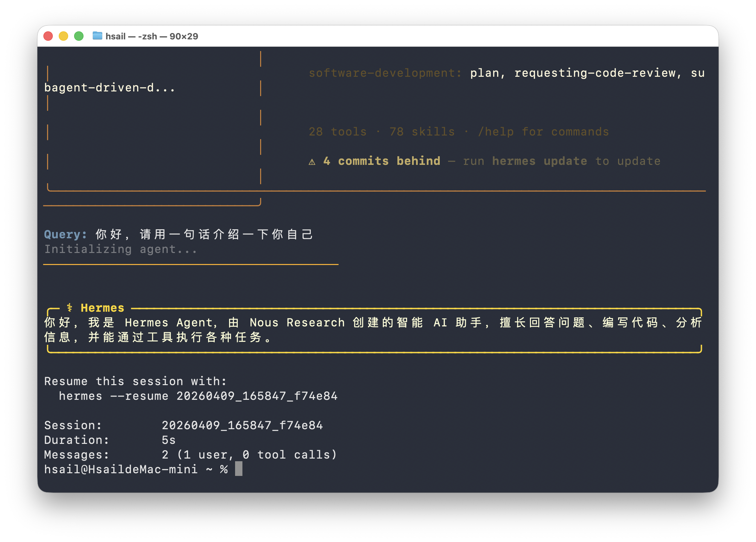This screenshot has width=756, height=542.
Task: Click the '2 (1 user, 0 tool calls)' value
Action: (249, 455)
